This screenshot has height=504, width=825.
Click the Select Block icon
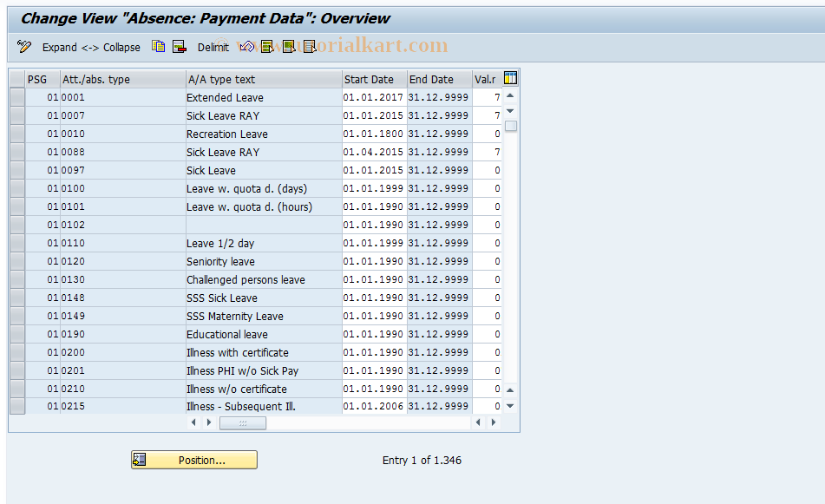(x=289, y=47)
